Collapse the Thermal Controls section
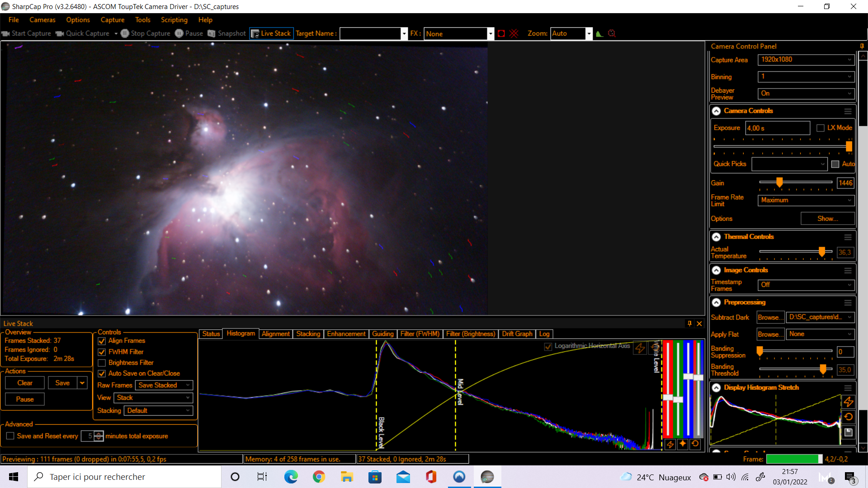 click(717, 237)
